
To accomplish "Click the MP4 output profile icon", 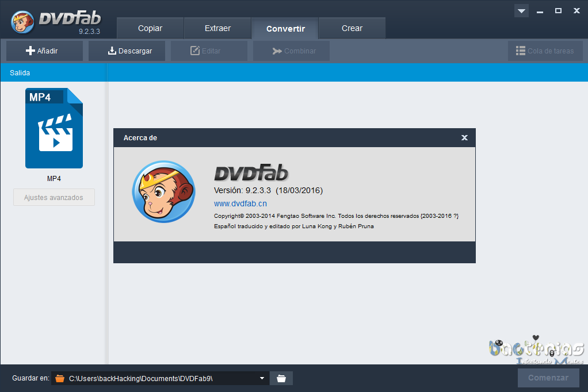I will point(54,128).
